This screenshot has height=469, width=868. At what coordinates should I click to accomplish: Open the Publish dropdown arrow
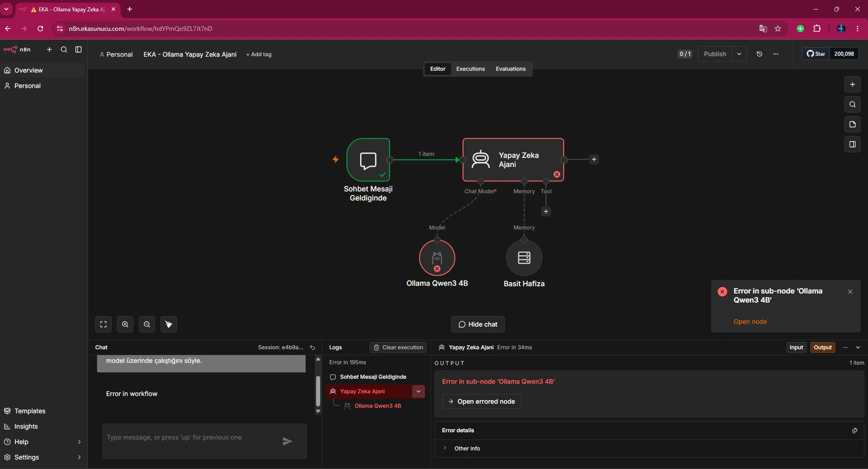[x=739, y=54]
